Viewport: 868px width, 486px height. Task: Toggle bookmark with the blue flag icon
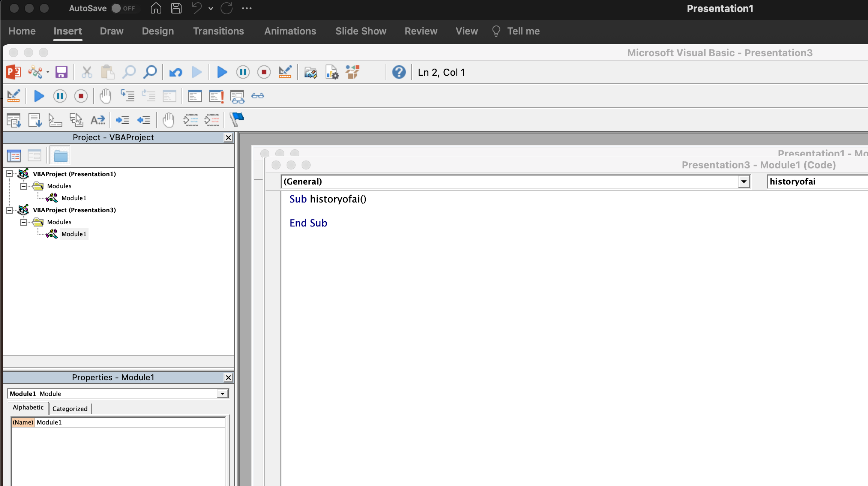click(237, 120)
